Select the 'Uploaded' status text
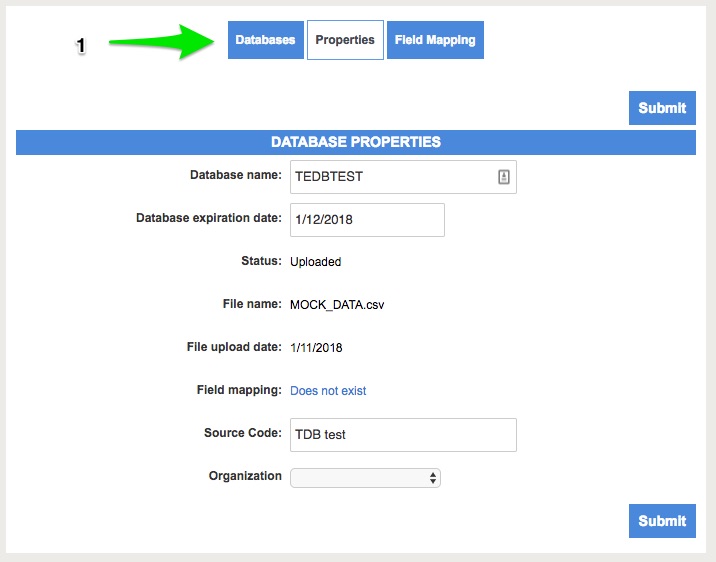716x562 pixels. tap(316, 262)
